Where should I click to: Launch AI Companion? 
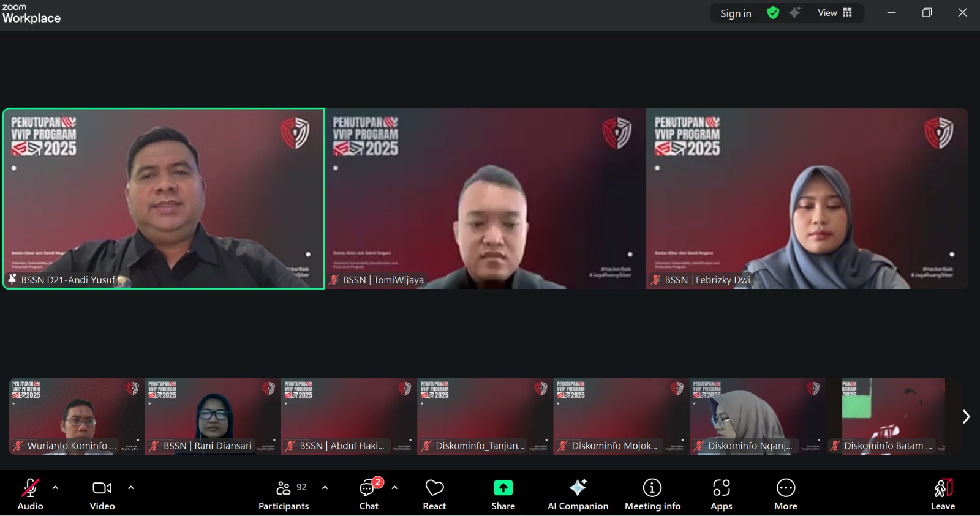[578, 493]
